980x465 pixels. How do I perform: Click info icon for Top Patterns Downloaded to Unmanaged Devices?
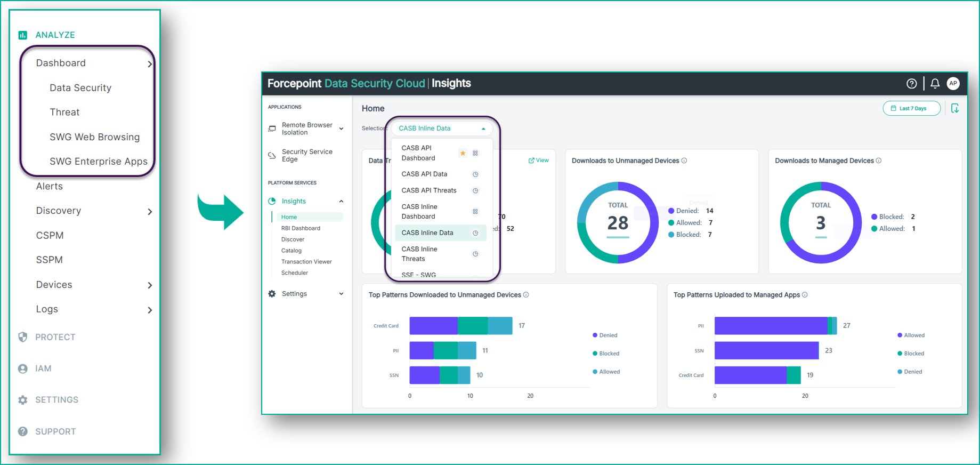pyautogui.click(x=526, y=295)
